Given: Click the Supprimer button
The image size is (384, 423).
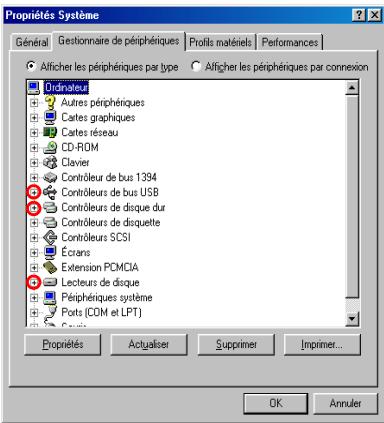Looking at the screenshot, I should pyautogui.click(x=236, y=344).
